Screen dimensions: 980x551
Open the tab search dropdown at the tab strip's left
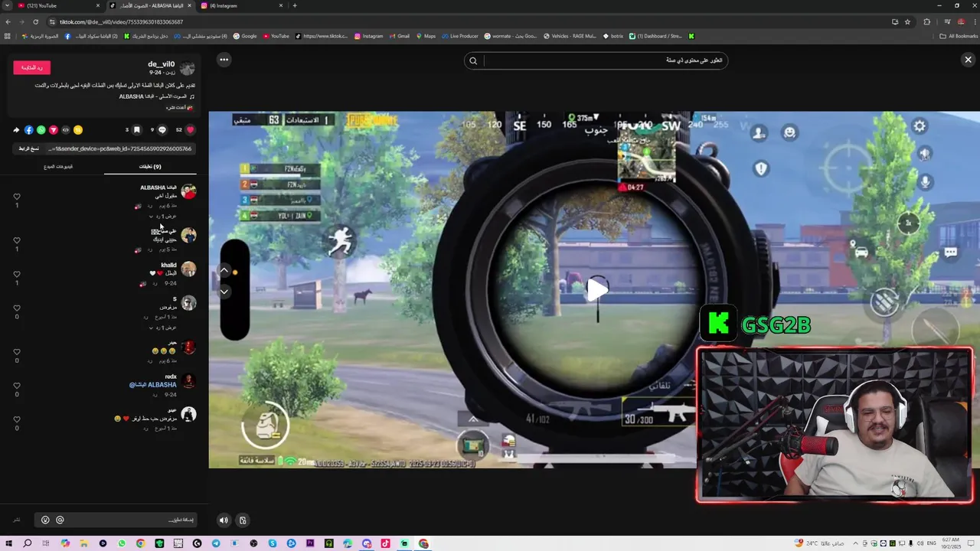(x=6, y=5)
